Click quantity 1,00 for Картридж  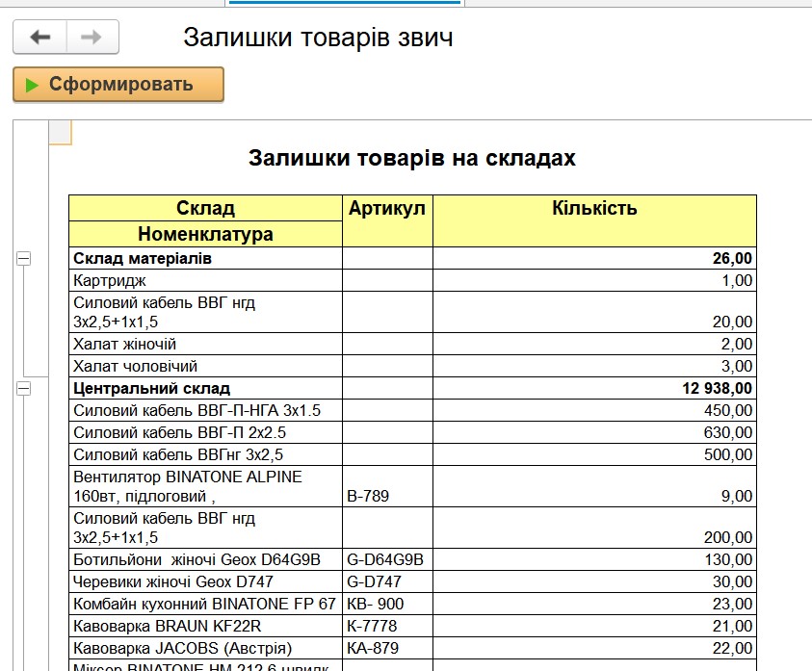737,280
